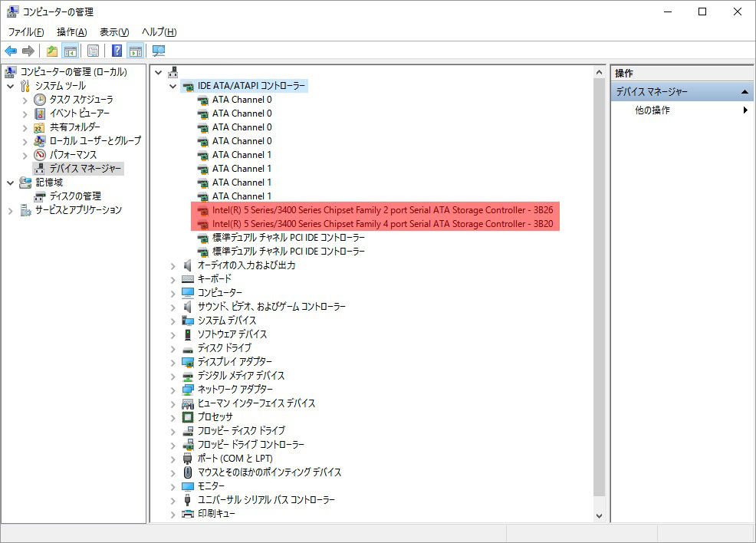Select the last ATA Channel 1 entry
Screen dimensions: 756x543
[242, 196]
